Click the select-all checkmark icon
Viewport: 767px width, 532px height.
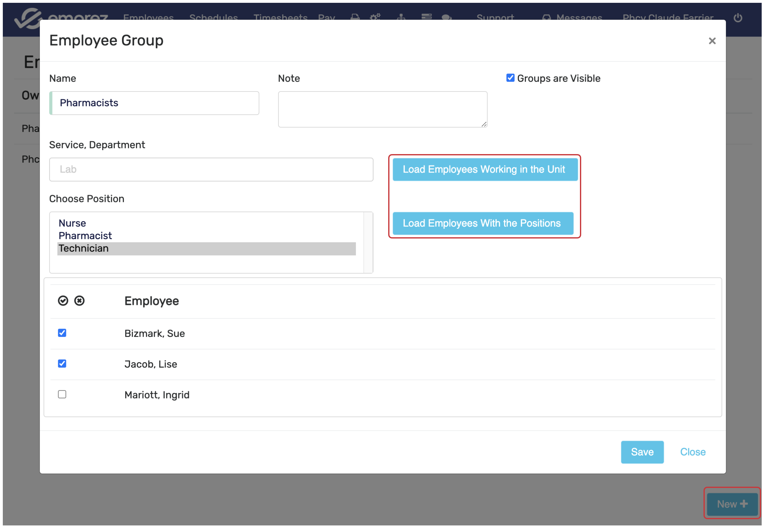coord(63,301)
